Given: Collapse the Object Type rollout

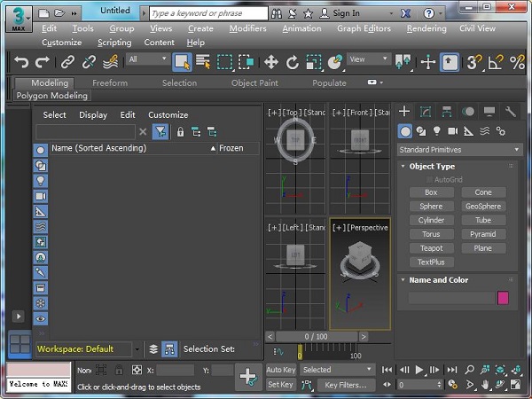Looking at the screenshot, I should [403, 167].
